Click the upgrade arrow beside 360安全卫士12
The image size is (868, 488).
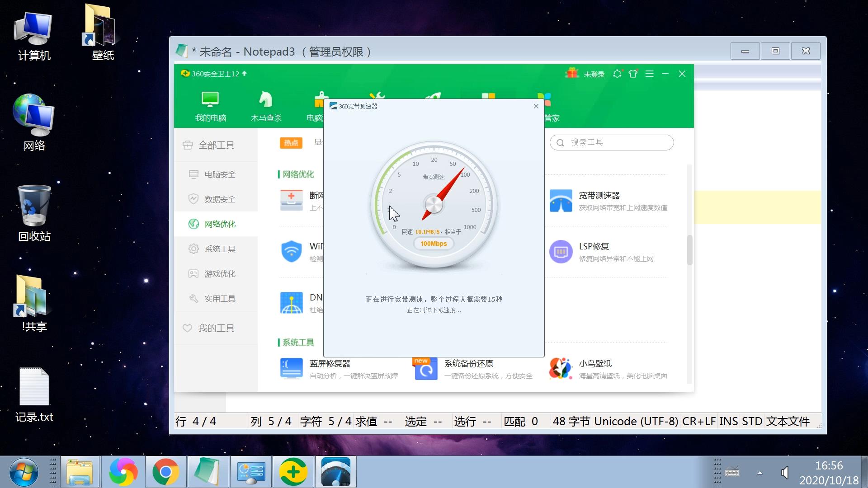coord(244,74)
